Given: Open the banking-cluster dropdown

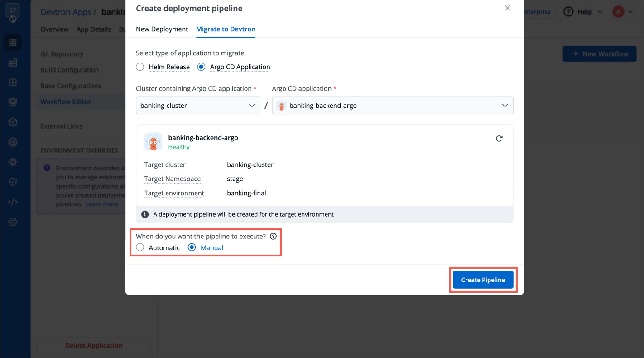Looking at the screenshot, I should [x=198, y=105].
